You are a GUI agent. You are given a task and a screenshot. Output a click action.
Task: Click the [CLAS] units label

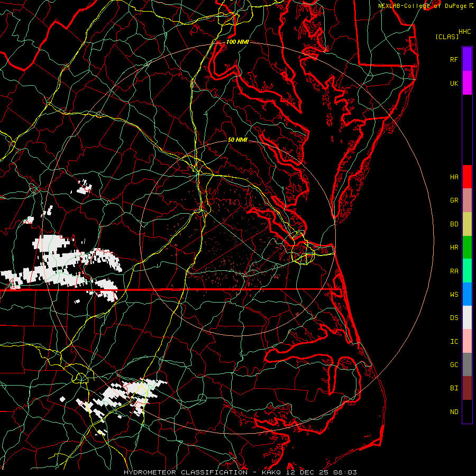[447, 36]
